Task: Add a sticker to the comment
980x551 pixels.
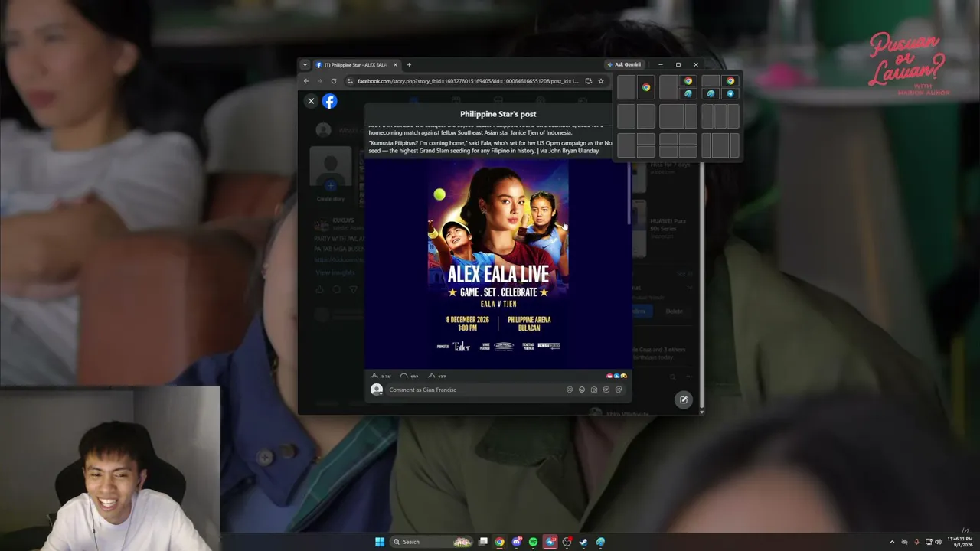Action: [619, 390]
